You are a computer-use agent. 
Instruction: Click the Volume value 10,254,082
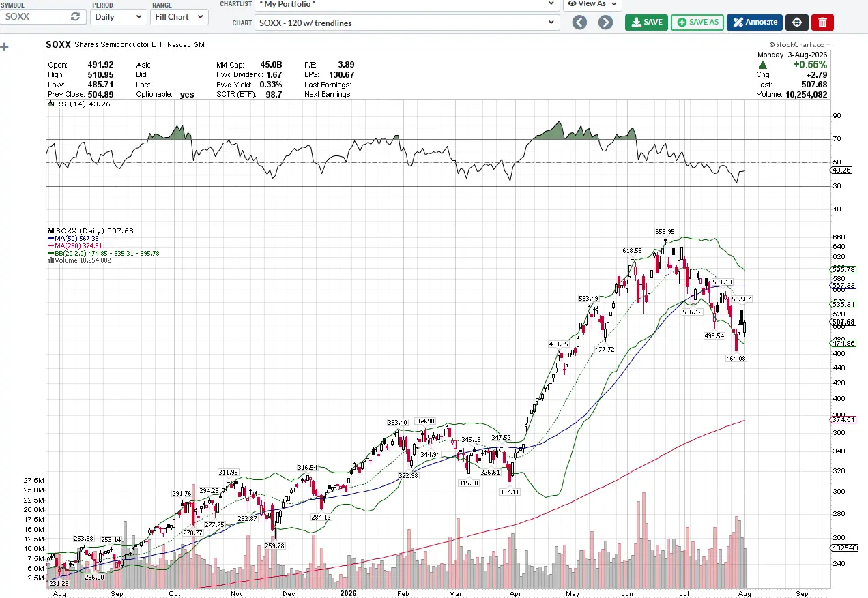click(x=805, y=95)
